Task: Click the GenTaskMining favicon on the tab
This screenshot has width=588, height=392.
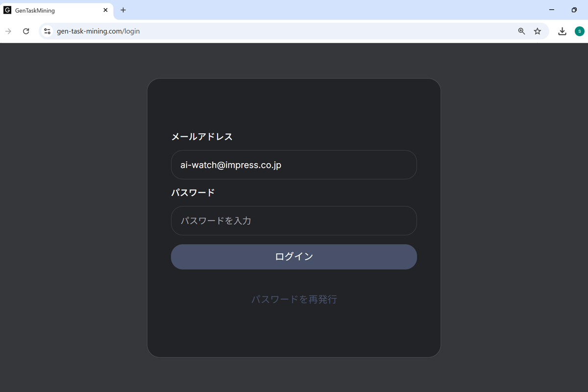Action: [x=7, y=10]
